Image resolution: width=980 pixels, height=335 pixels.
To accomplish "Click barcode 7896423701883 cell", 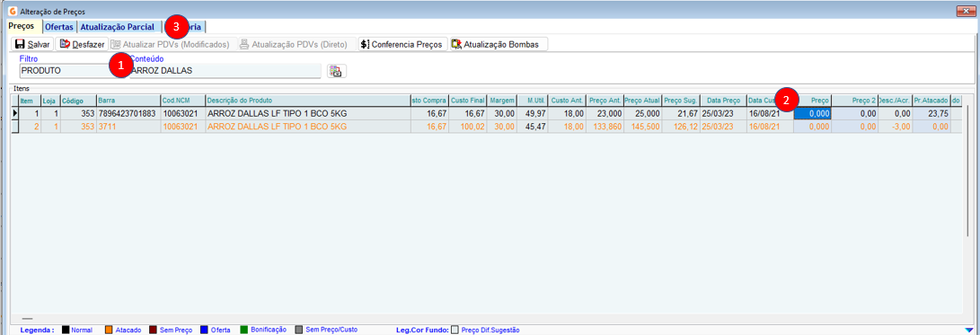I will click(128, 114).
